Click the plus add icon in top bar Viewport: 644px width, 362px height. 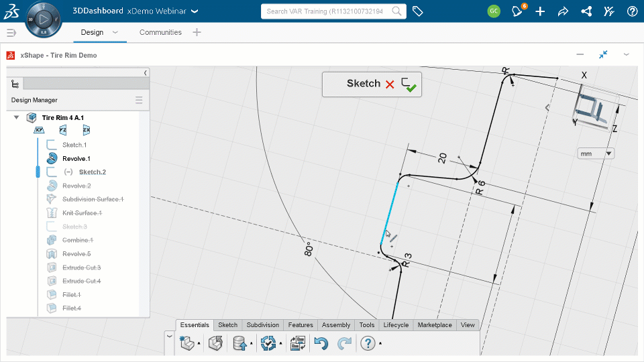pyautogui.click(x=540, y=11)
